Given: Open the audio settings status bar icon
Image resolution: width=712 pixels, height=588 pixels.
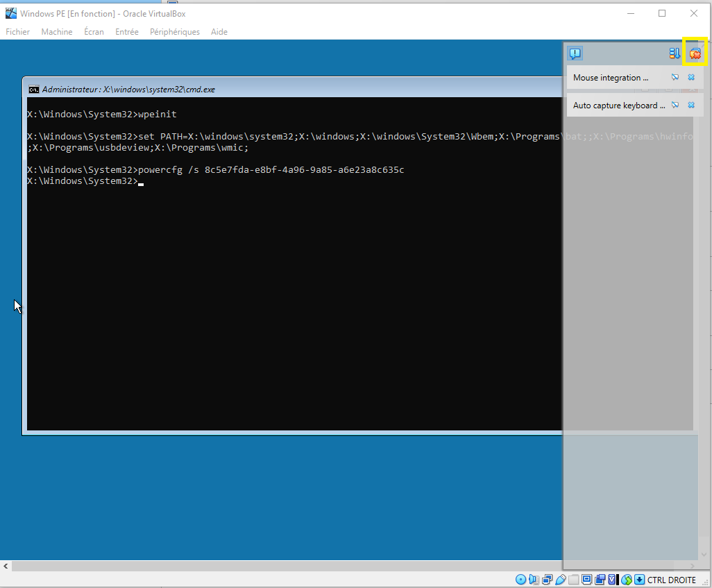Looking at the screenshot, I should click(x=533, y=580).
